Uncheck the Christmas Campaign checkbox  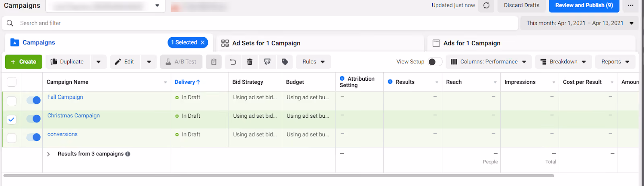12,119
